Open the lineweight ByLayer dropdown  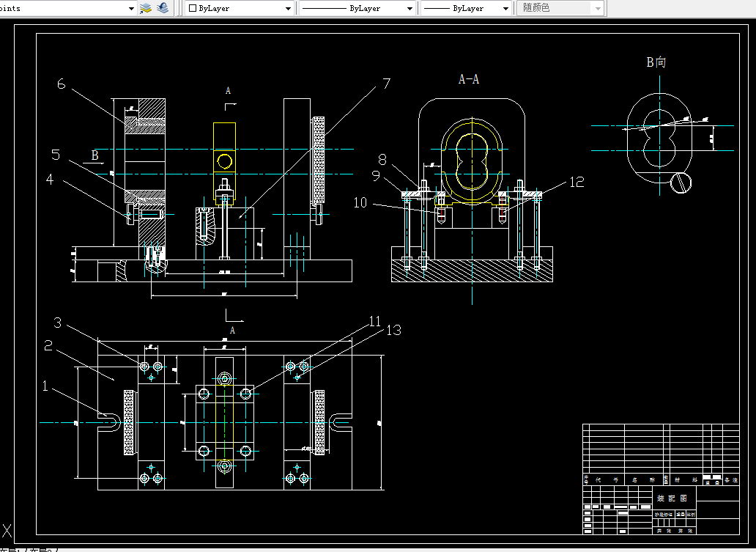(x=466, y=8)
